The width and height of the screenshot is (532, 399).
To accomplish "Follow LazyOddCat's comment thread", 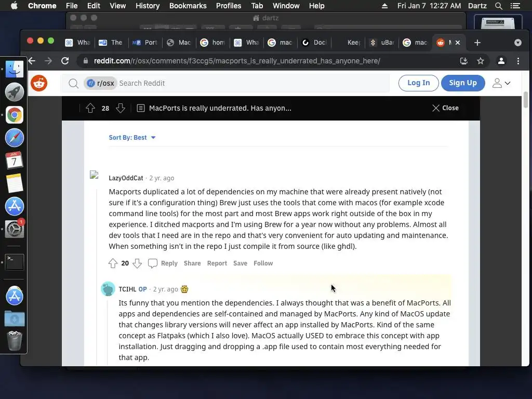I will click(263, 263).
